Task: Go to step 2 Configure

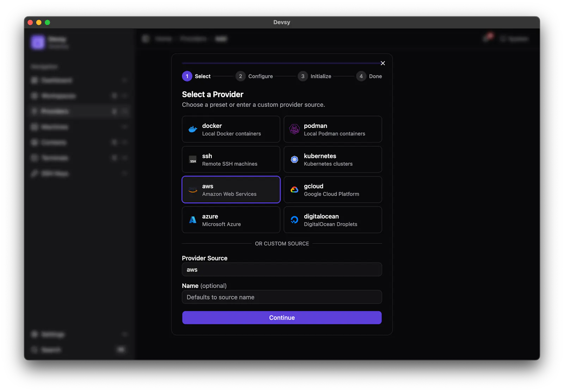Action: click(254, 76)
